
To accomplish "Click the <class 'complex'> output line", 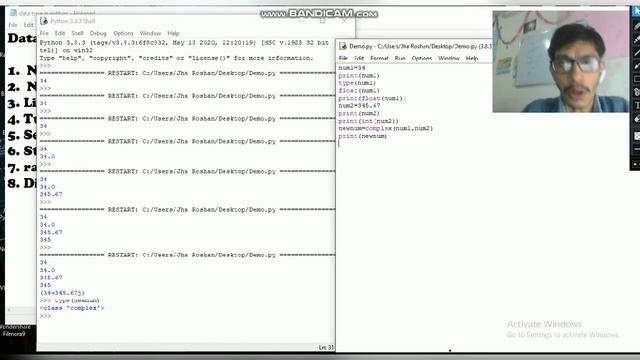I will click(72, 308).
